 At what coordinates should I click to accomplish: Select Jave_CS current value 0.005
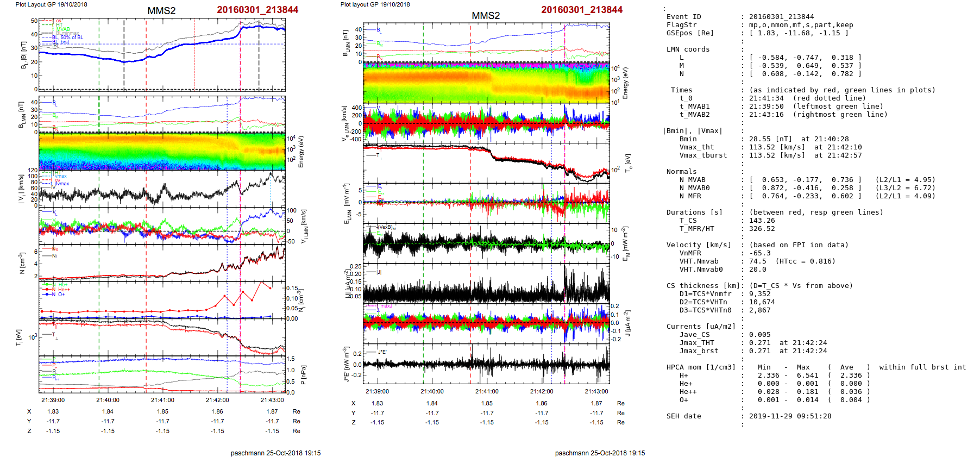coord(759,335)
